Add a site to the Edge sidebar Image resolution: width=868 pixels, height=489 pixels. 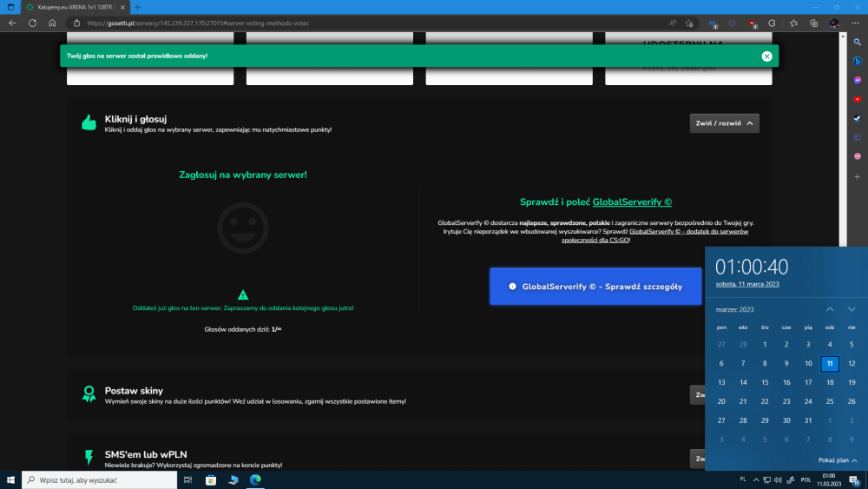858,176
